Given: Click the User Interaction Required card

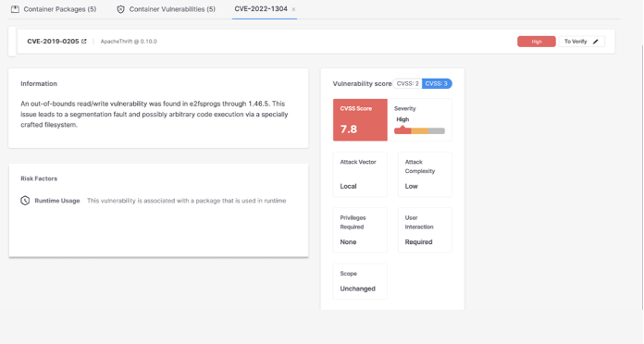Looking at the screenshot, I should [425, 230].
